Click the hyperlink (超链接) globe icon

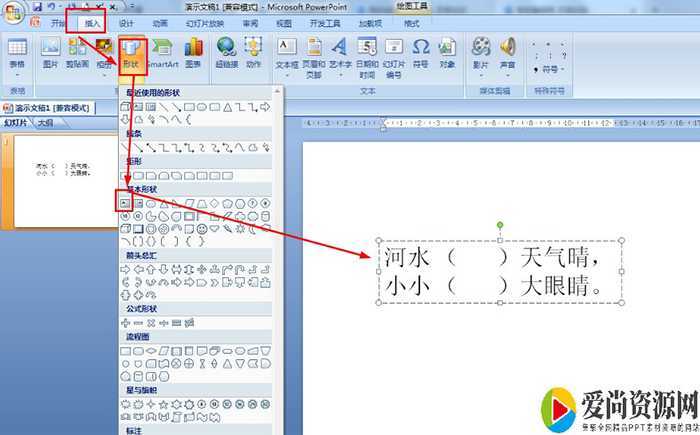point(226,52)
